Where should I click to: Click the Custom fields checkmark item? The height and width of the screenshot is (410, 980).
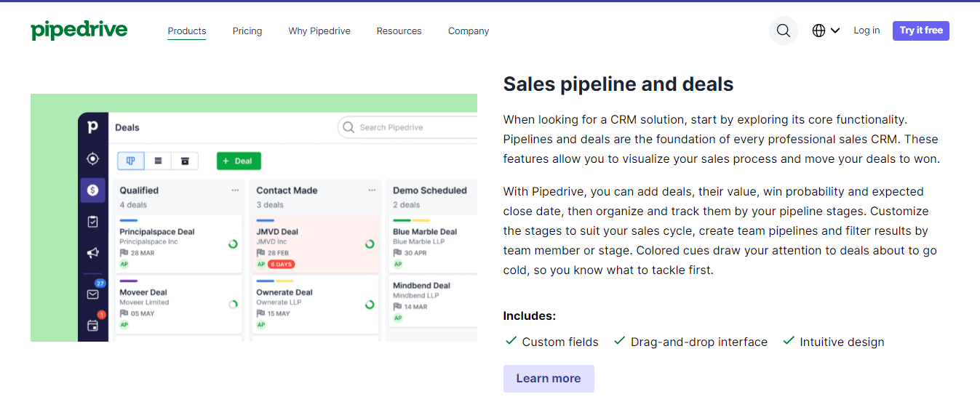[x=552, y=342]
